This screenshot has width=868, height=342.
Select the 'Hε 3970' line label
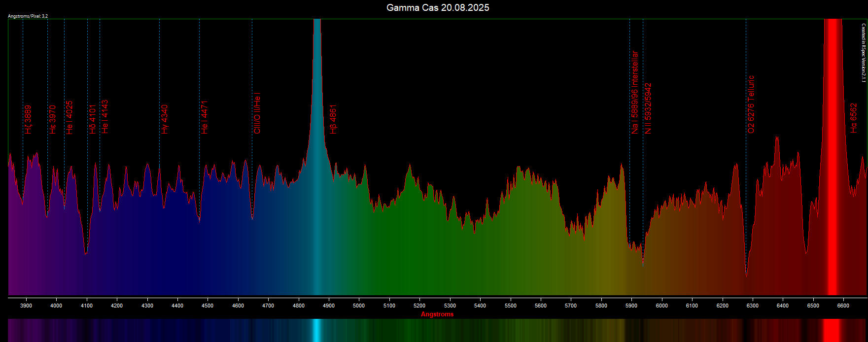pos(53,119)
